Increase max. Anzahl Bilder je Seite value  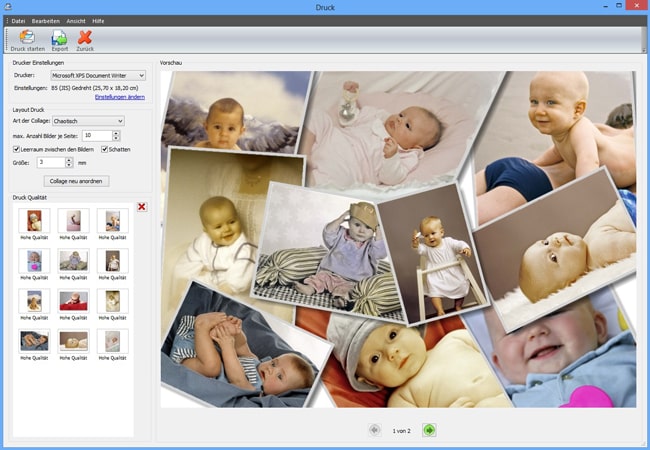[116, 132]
